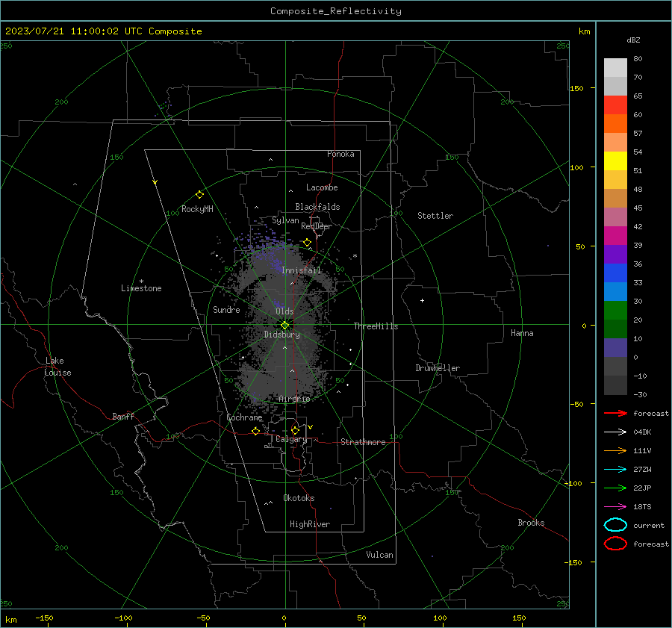Click the orange 111V arrow legend icon

pyautogui.click(x=615, y=450)
